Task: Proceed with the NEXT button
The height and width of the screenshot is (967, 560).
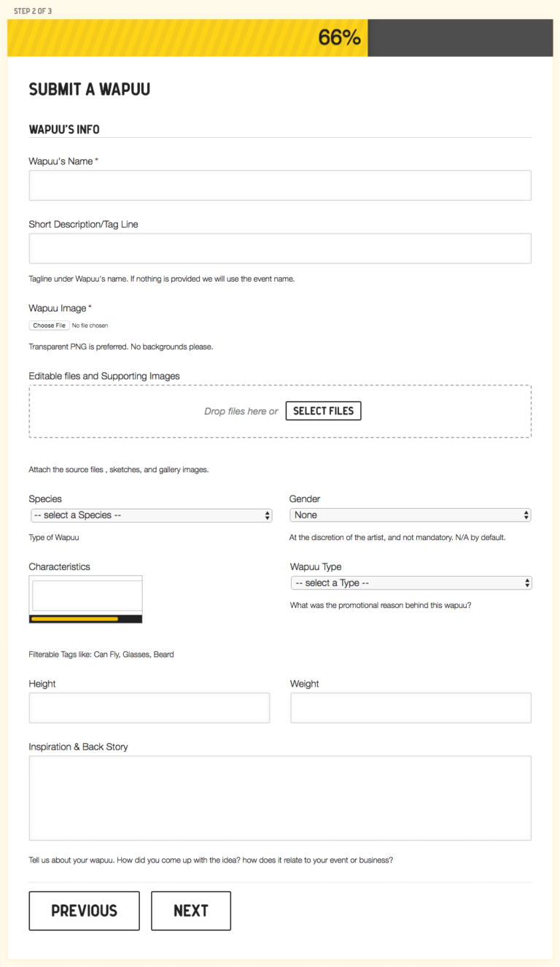Action: click(x=190, y=911)
